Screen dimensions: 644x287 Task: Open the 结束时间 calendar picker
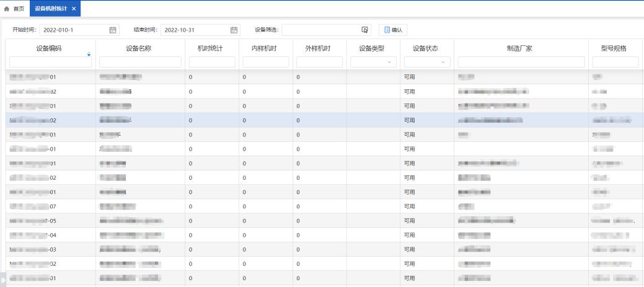click(x=234, y=30)
